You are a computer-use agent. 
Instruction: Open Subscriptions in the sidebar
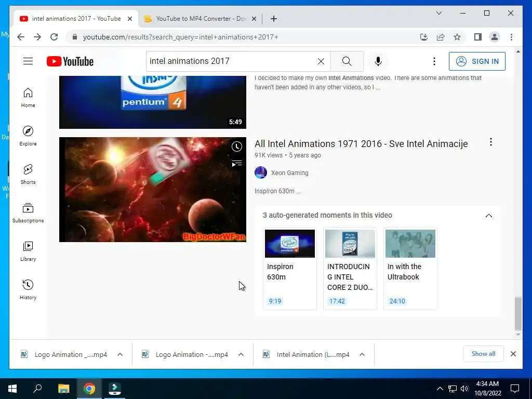[28, 212]
